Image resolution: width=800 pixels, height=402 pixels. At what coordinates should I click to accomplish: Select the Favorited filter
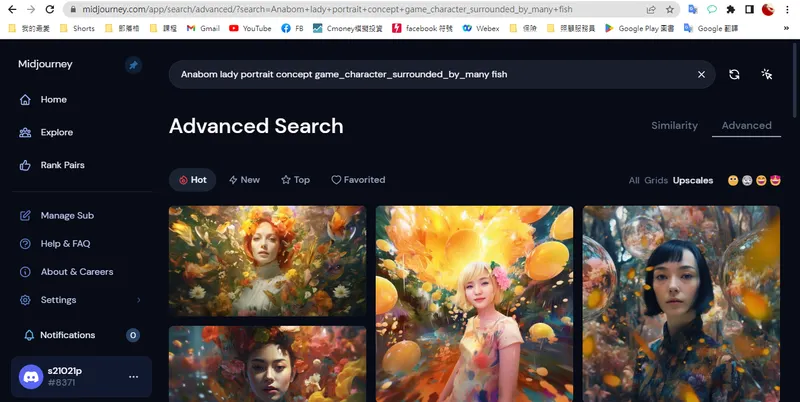coord(358,180)
